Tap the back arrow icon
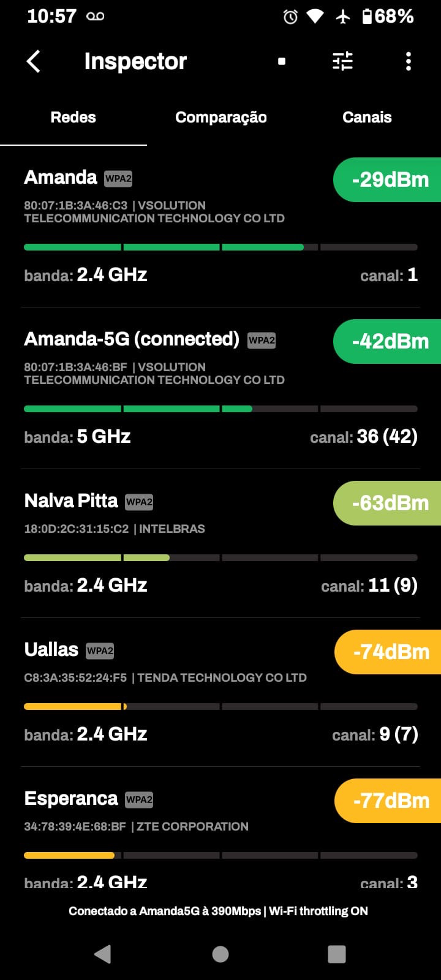 coord(34,61)
